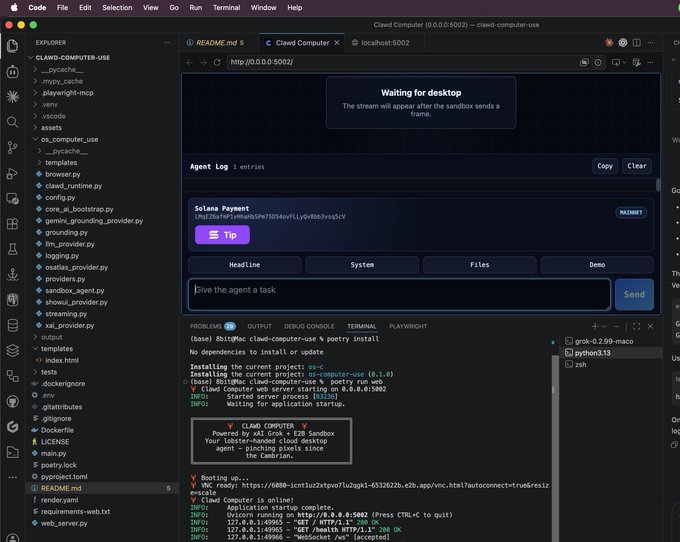Open the Selection menu
The width and height of the screenshot is (680, 542).
coord(117,7)
